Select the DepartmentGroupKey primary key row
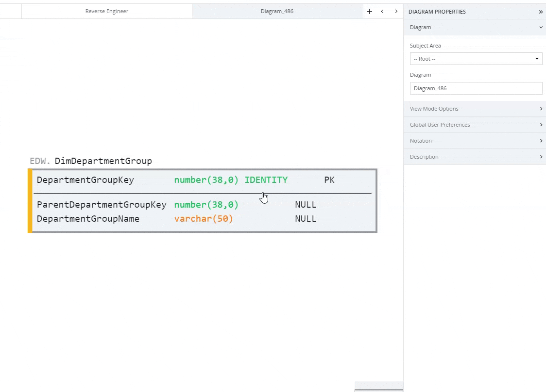 (x=146, y=180)
